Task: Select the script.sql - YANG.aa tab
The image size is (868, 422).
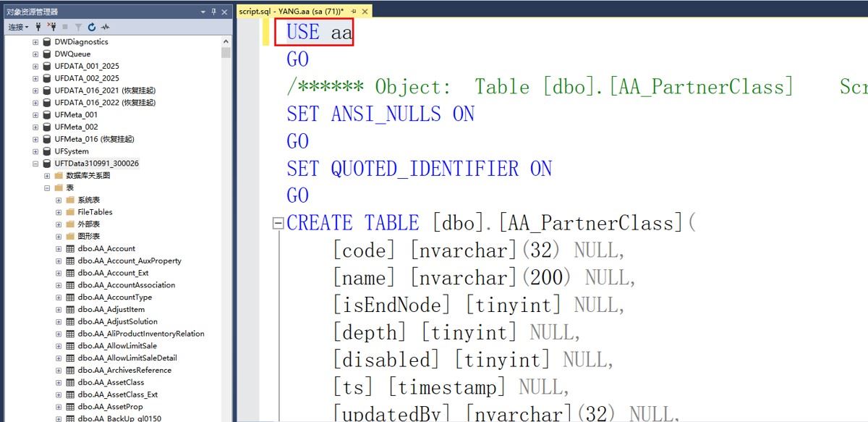Action: pyautogui.click(x=293, y=12)
